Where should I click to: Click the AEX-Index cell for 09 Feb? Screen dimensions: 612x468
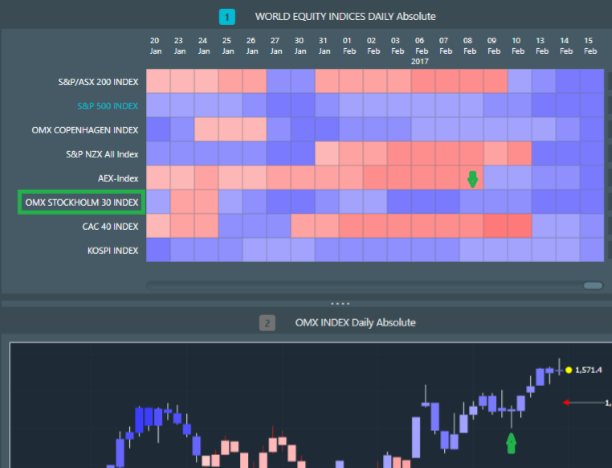click(x=496, y=178)
